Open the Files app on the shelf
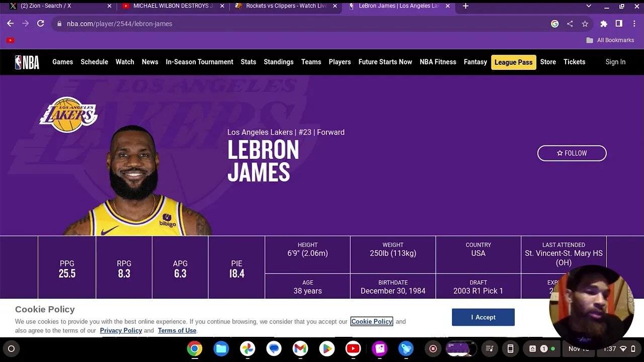Viewport: 644px width, 362px height. click(x=221, y=348)
